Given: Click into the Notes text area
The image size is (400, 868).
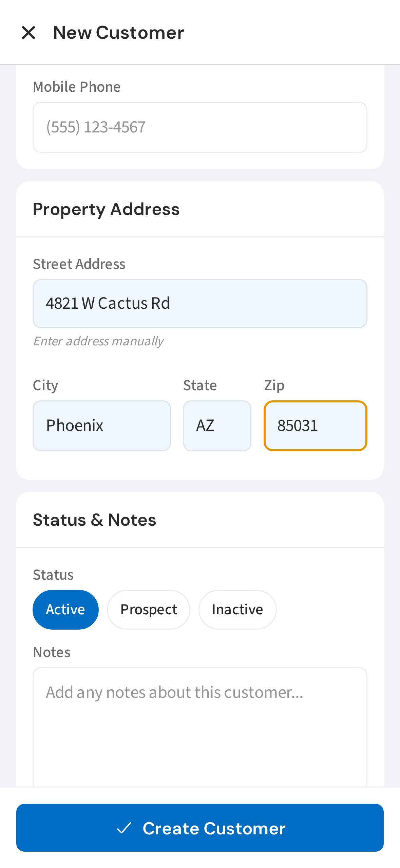Looking at the screenshot, I should click(200, 727).
